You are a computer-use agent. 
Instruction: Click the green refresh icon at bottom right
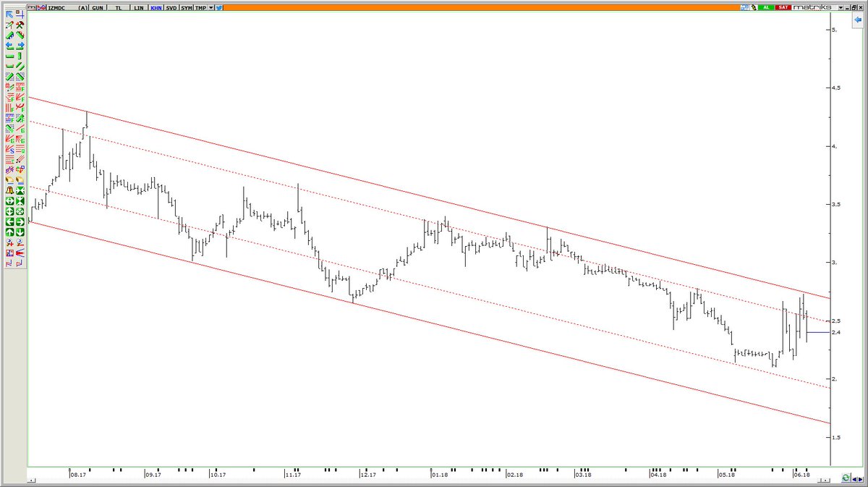[846, 478]
